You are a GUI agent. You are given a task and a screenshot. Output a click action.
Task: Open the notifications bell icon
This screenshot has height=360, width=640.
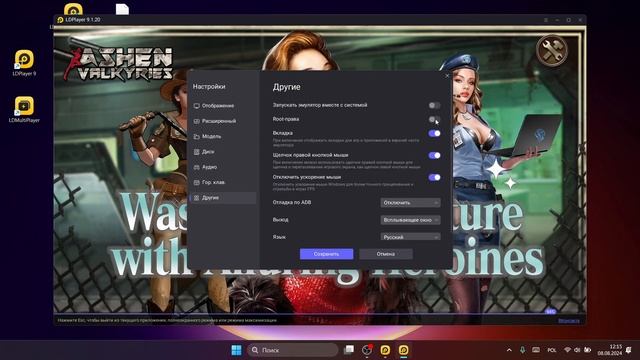(629, 350)
